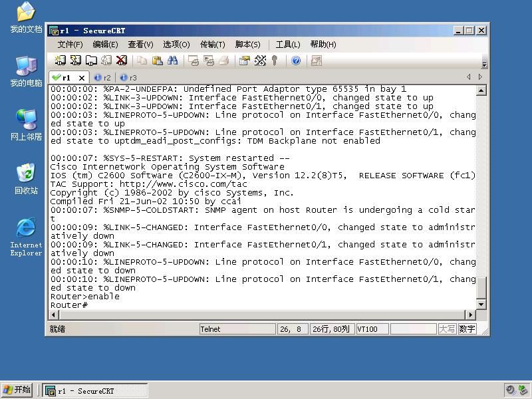Screen dimensions: 532x399
Task: Open the 文件(F) menu
Action: 70,45
